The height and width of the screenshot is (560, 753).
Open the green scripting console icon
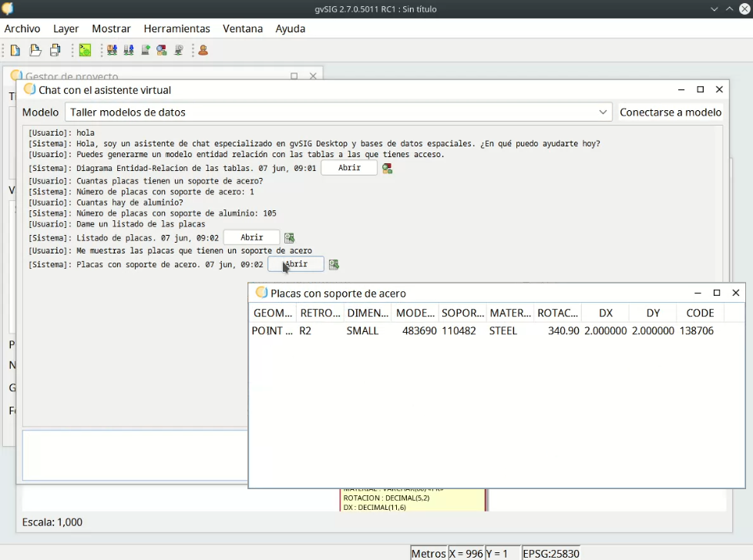(85, 50)
